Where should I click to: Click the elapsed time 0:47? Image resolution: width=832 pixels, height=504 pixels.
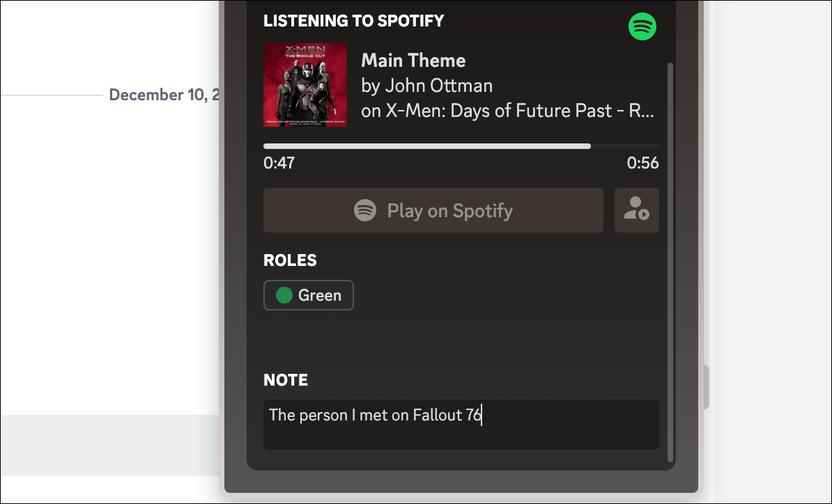point(279,163)
